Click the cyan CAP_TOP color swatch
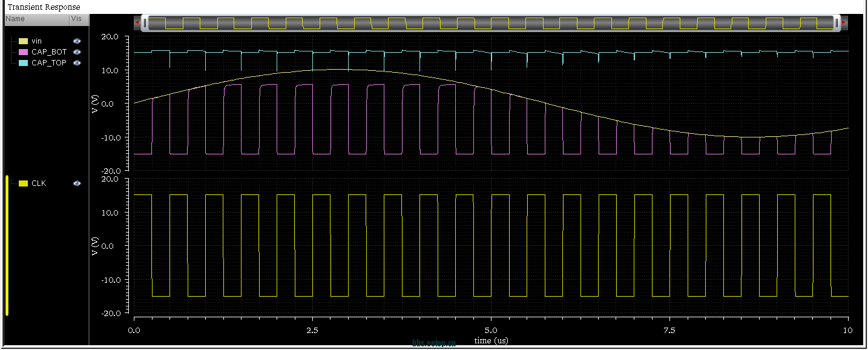 [23, 63]
